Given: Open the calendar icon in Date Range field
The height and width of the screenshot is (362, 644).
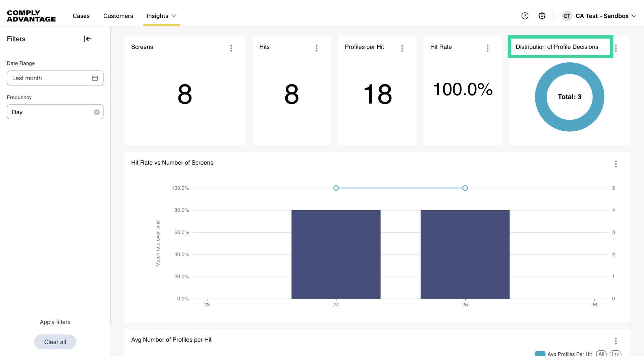Looking at the screenshot, I should tap(95, 78).
